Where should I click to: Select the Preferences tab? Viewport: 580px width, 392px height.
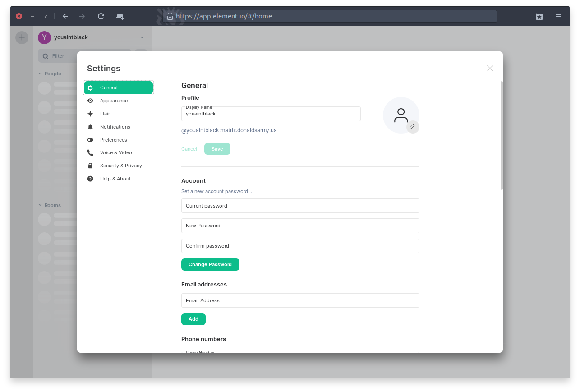(x=113, y=140)
